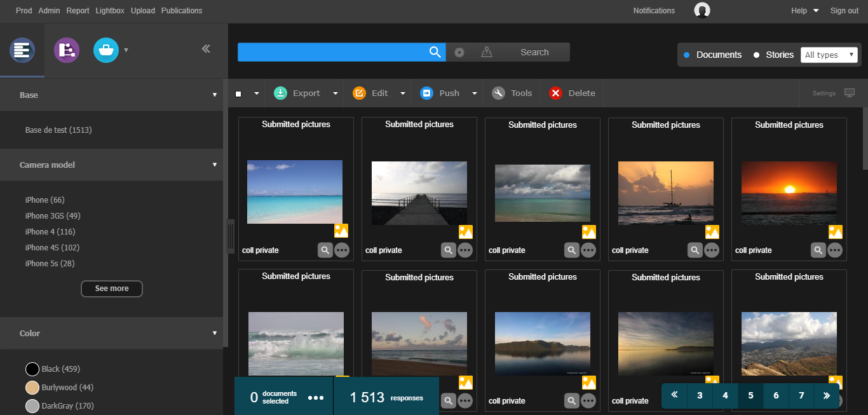Open the geographic search map icon
This screenshot has height=415, width=868.
487,52
